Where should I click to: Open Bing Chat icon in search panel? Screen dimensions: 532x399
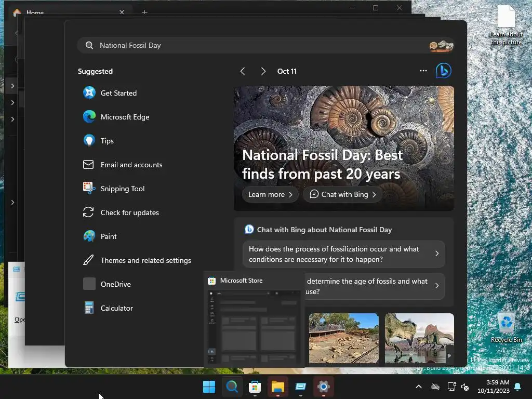click(443, 71)
